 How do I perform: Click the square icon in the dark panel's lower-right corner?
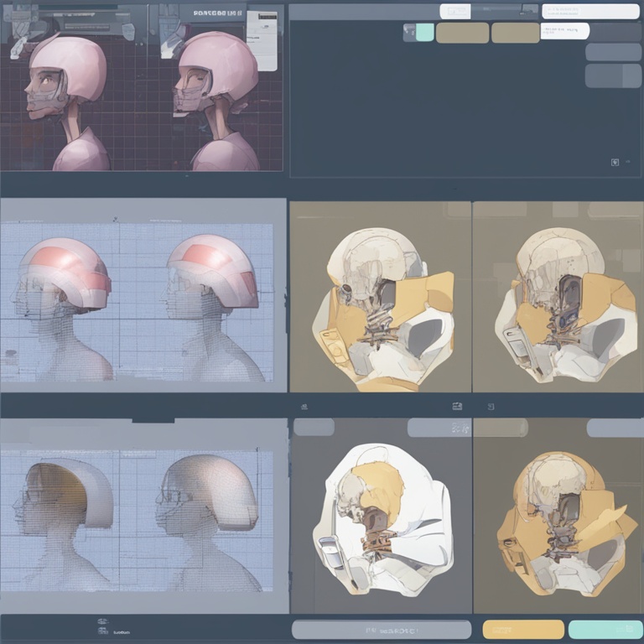click(x=615, y=162)
